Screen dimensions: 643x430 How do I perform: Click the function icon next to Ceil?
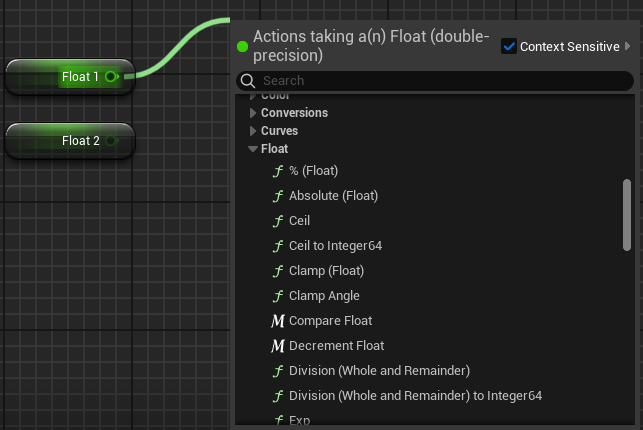(x=278, y=221)
